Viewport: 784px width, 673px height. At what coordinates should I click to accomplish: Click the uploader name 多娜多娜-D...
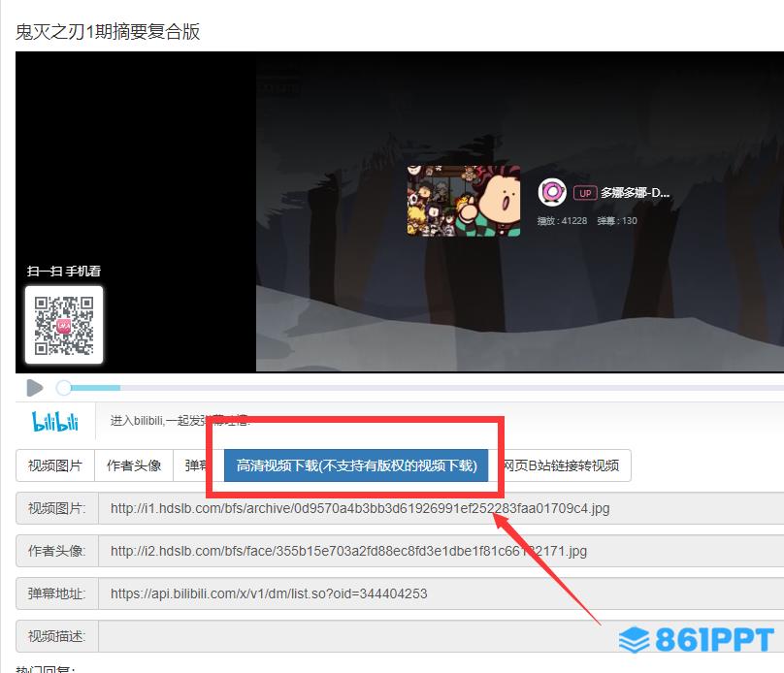(x=635, y=193)
